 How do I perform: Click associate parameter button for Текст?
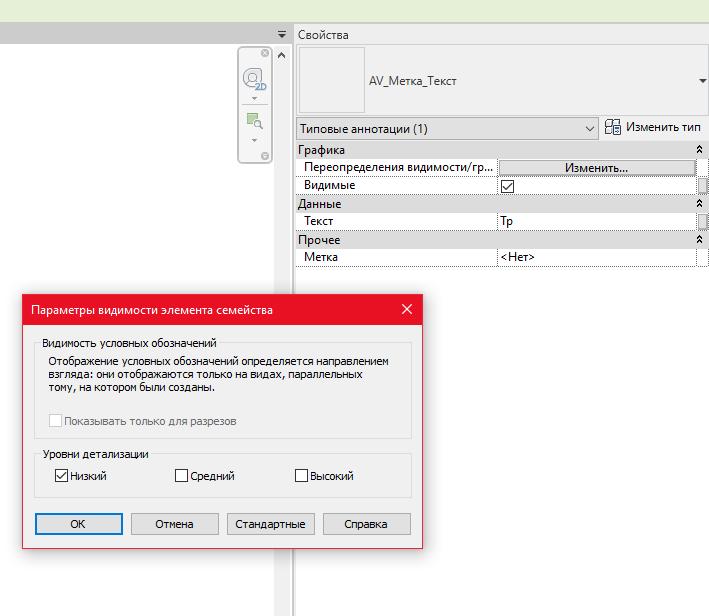click(702, 222)
